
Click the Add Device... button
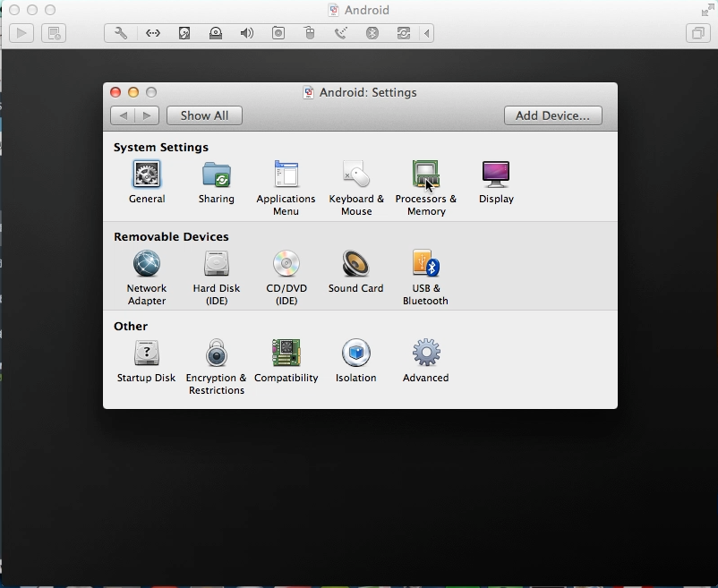[552, 115]
